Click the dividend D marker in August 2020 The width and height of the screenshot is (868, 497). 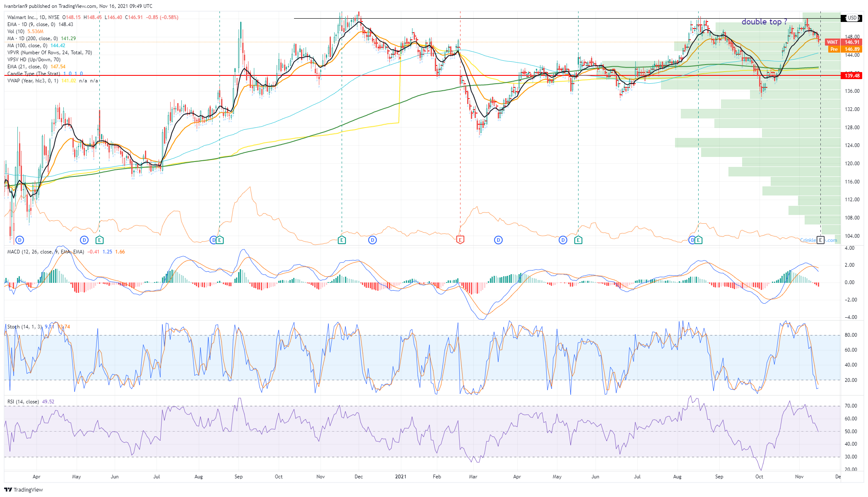213,240
